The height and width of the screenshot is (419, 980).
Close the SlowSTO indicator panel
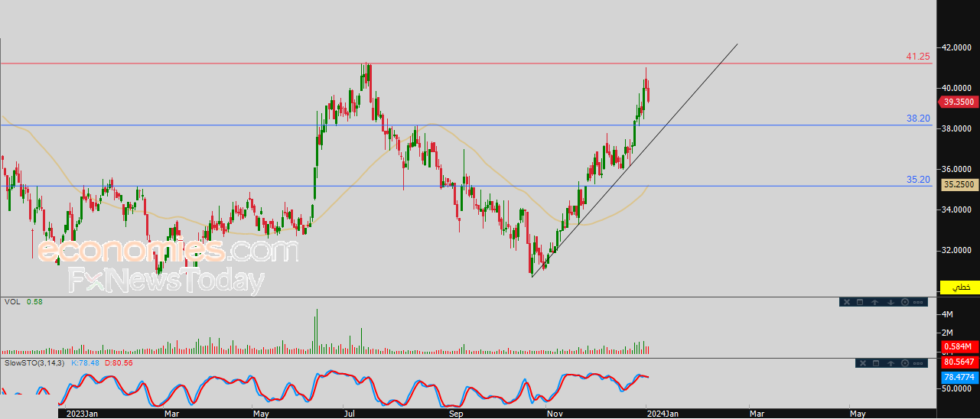(x=861, y=362)
